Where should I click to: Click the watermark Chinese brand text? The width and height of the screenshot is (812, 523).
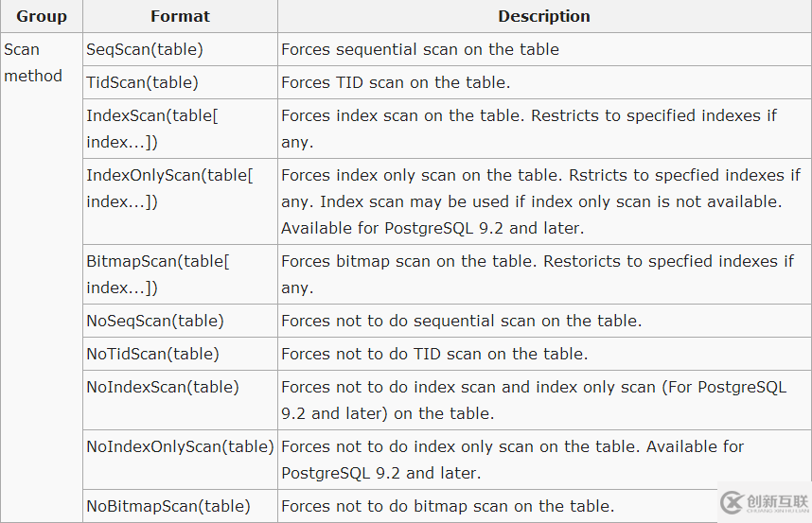pos(777,500)
